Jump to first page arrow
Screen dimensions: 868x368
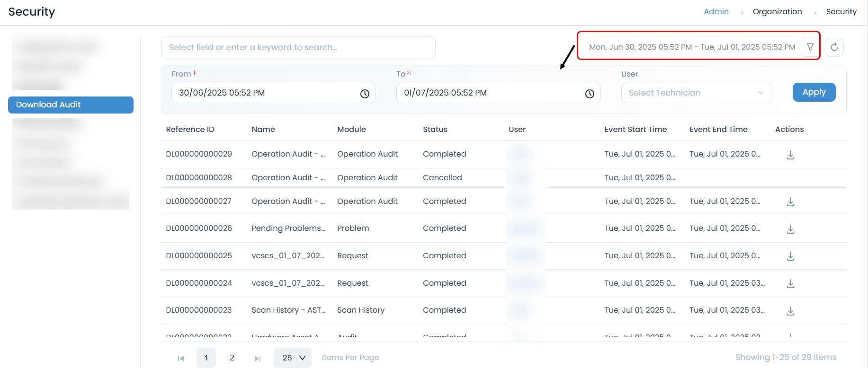181,359
